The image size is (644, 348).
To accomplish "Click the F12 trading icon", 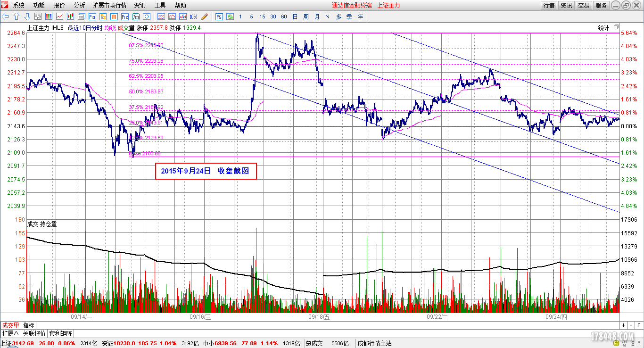I will [124, 17].
